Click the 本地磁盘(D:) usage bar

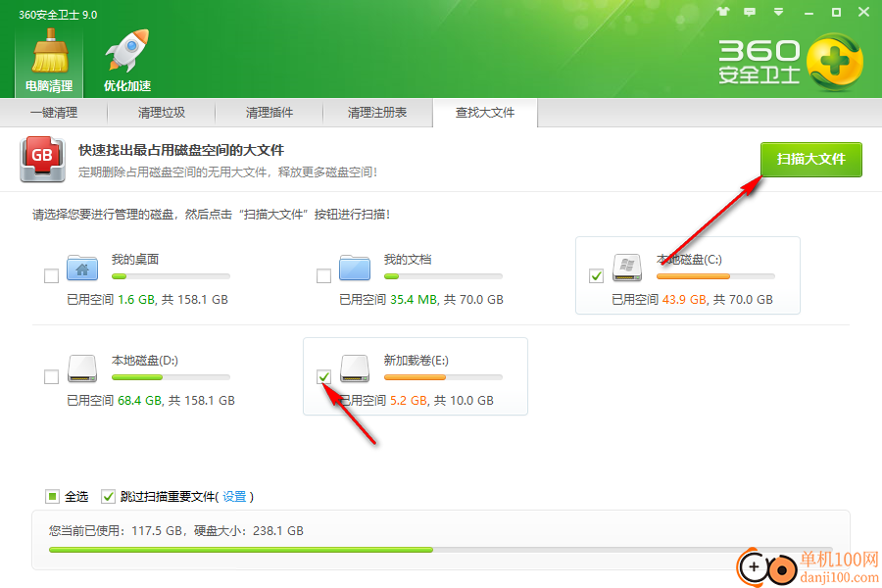(171, 377)
